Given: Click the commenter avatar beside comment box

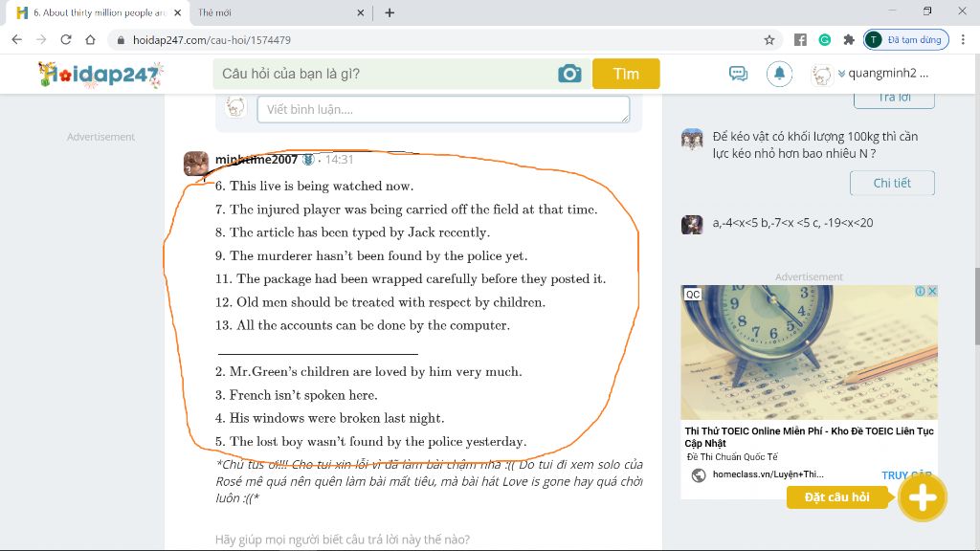Looking at the screenshot, I should 235,107.
